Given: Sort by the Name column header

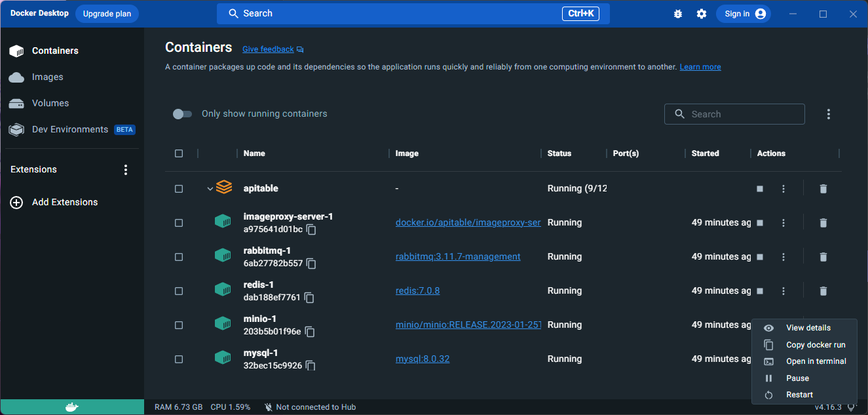Looking at the screenshot, I should point(254,153).
